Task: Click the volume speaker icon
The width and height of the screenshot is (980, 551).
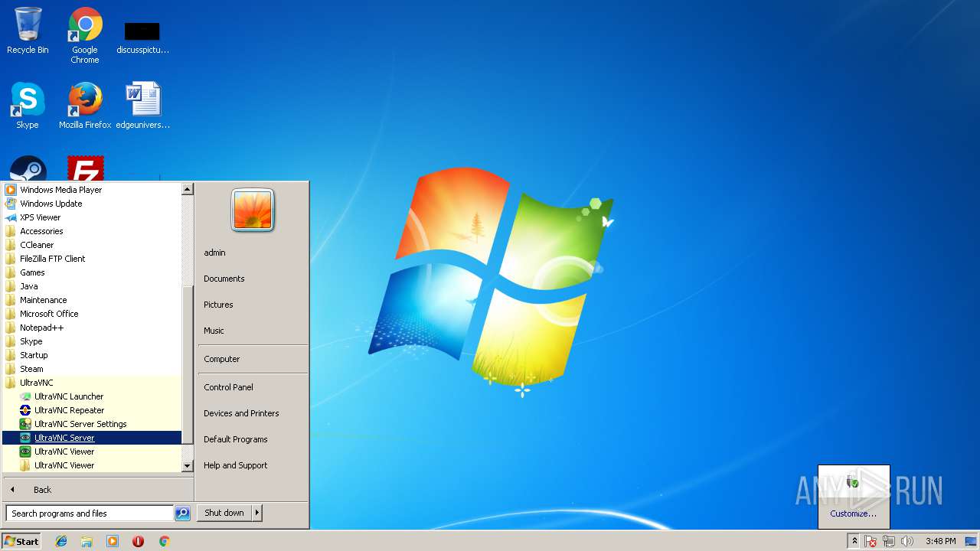Action: click(x=907, y=541)
